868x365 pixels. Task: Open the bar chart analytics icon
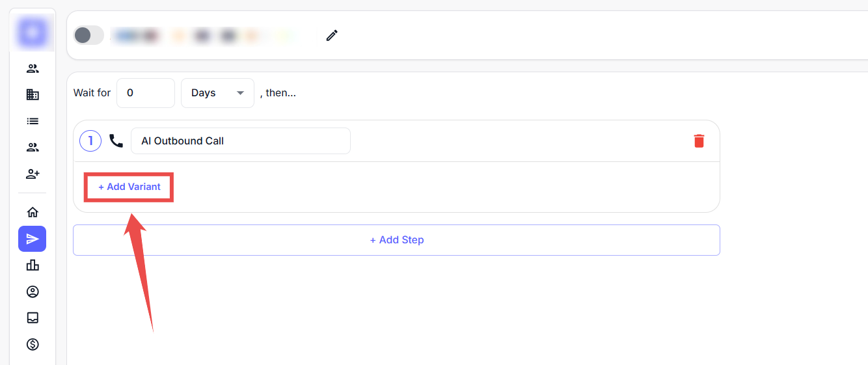33,265
